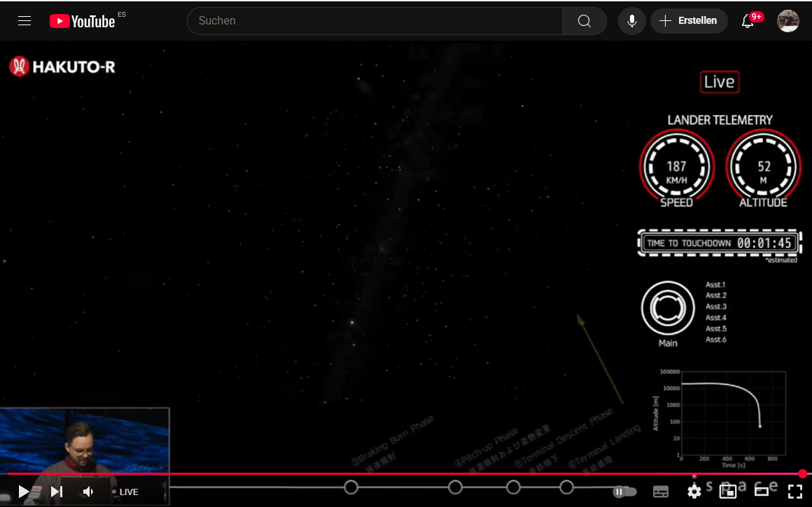Open the account avatar menu
Image resolution: width=812 pixels, height=507 pixels.
click(787, 21)
